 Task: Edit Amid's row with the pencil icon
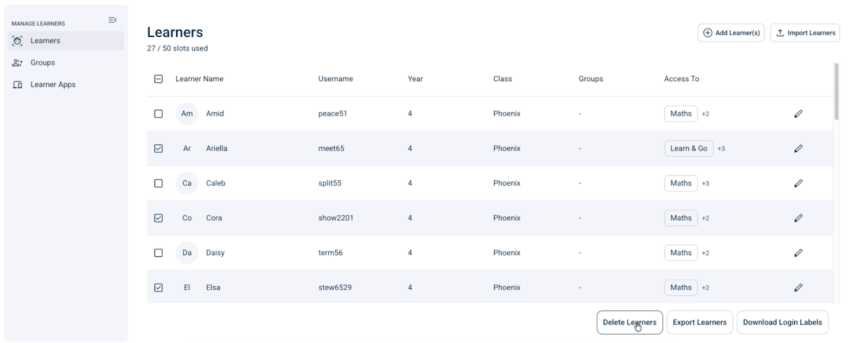(798, 114)
